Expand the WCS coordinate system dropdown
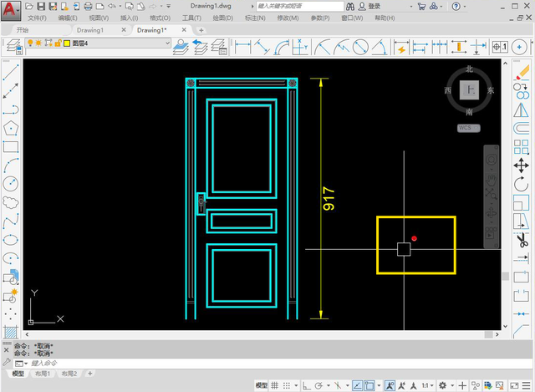This screenshot has height=392, width=535. [x=469, y=128]
